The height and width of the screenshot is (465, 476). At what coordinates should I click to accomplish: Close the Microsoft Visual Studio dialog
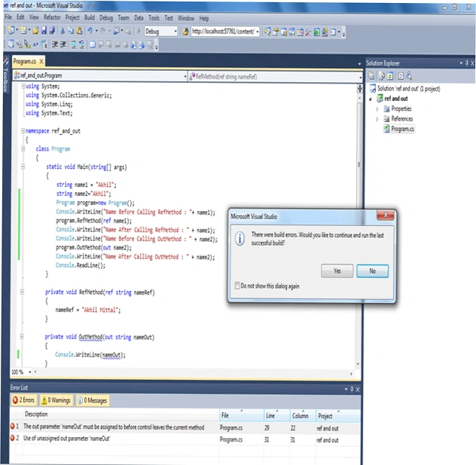pos(386,215)
